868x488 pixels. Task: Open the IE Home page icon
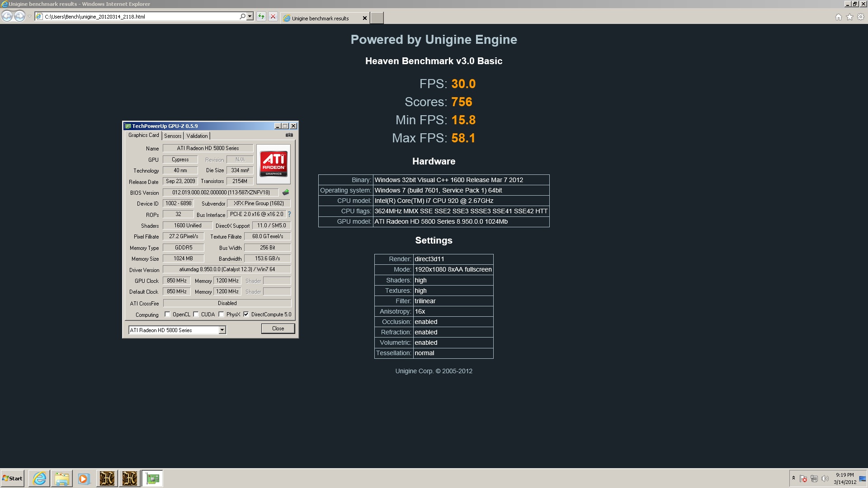point(839,17)
